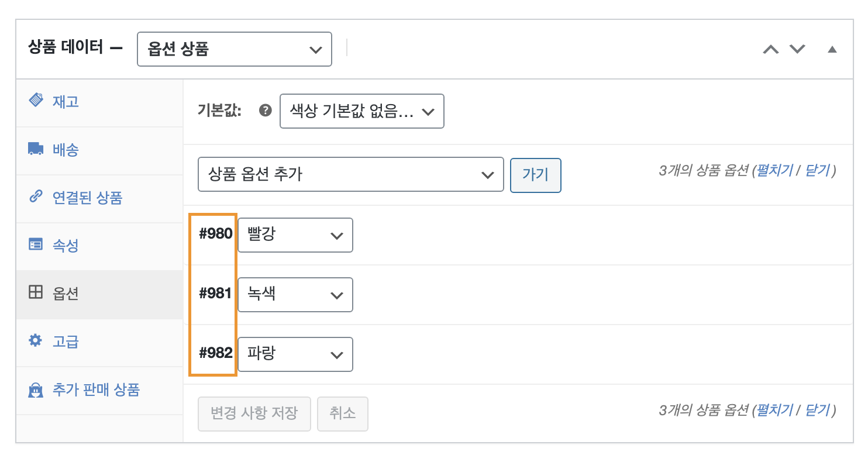Click the 추가 판매 상품 bag icon
The height and width of the screenshot is (462, 868).
(x=36, y=390)
